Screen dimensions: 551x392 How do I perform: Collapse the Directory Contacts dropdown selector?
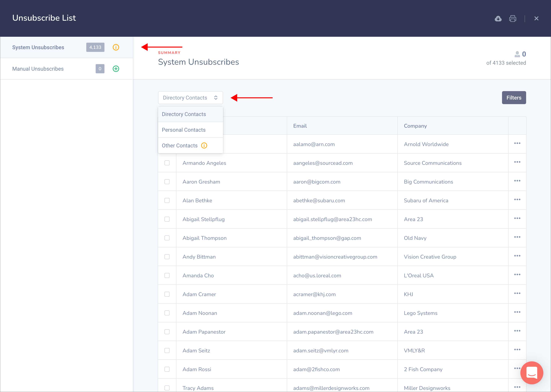pyautogui.click(x=190, y=98)
